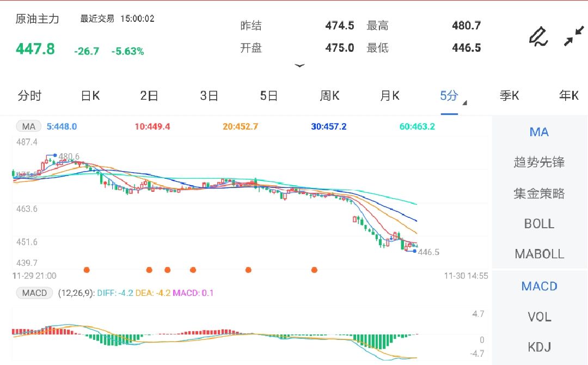The height and width of the screenshot is (365, 588).
Task: Switch to the 周K tab
Action: pyautogui.click(x=329, y=96)
